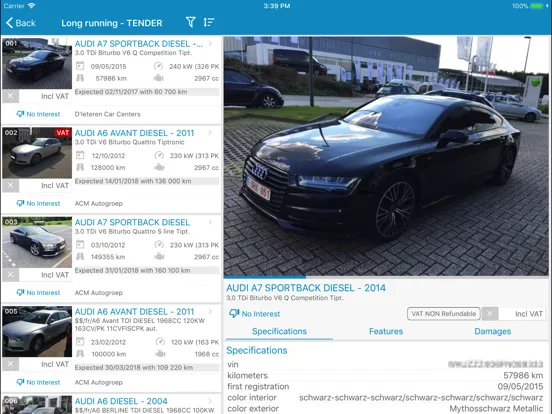The height and width of the screenshot is (414, 552).
Task: Open thumbnail of vehicle 003
Action: point(37,242)
